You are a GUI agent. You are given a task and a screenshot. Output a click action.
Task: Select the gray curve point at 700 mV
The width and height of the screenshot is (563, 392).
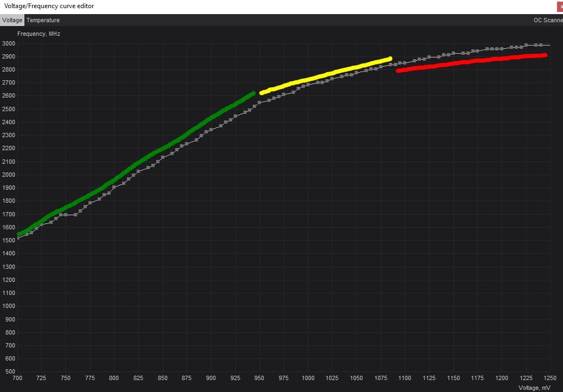tap(17, 238)
